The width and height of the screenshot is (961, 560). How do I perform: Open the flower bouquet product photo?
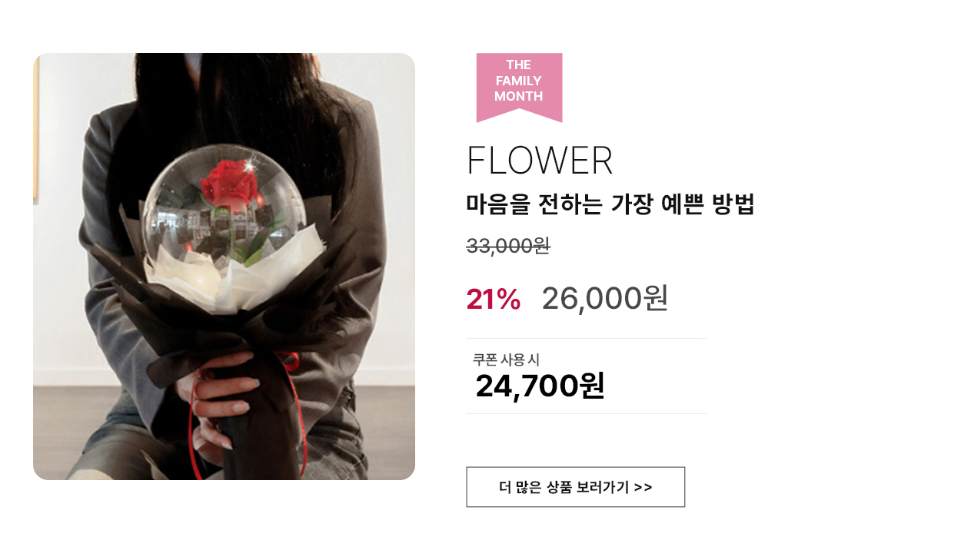224,267
